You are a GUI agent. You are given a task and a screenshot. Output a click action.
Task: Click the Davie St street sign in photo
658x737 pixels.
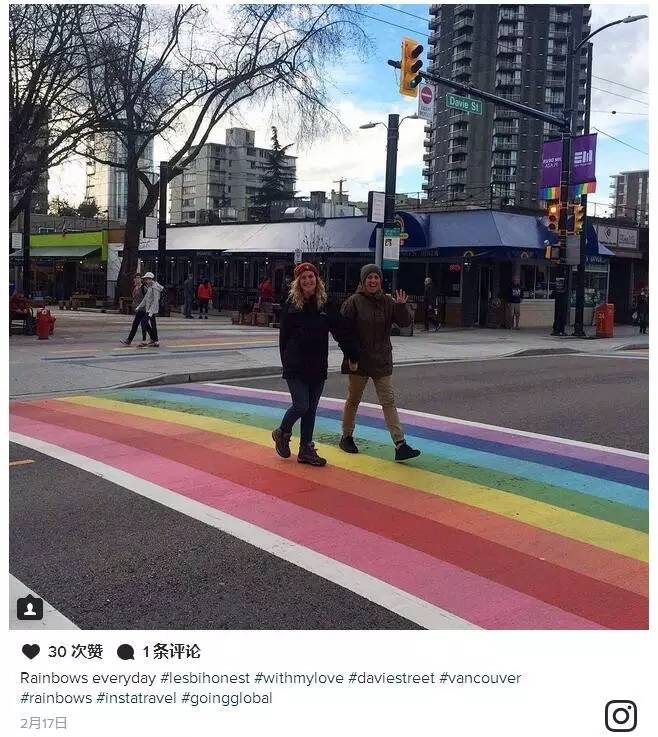(x=464, y=104)
